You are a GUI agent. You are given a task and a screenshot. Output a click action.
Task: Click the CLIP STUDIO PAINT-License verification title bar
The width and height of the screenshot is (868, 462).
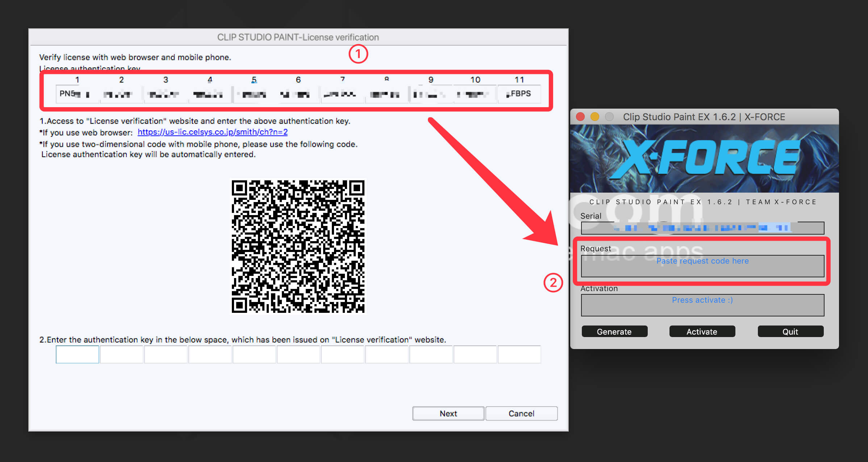pyautogui.click(x=298, y=37)
